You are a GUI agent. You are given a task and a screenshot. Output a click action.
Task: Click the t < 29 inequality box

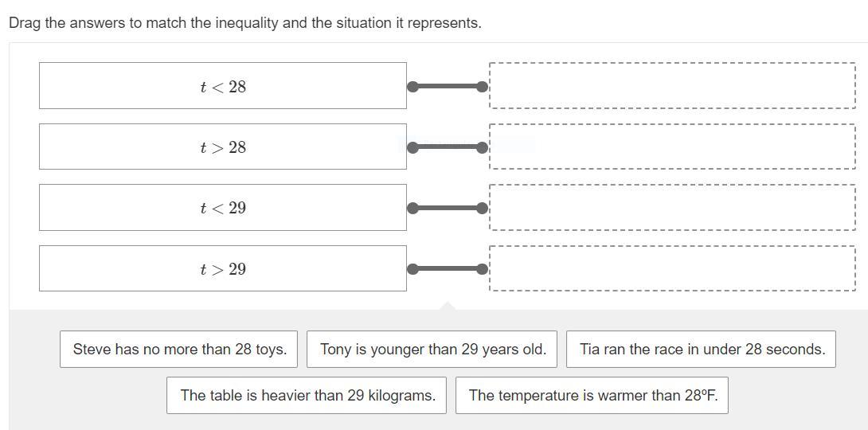(x=222, y=208)
